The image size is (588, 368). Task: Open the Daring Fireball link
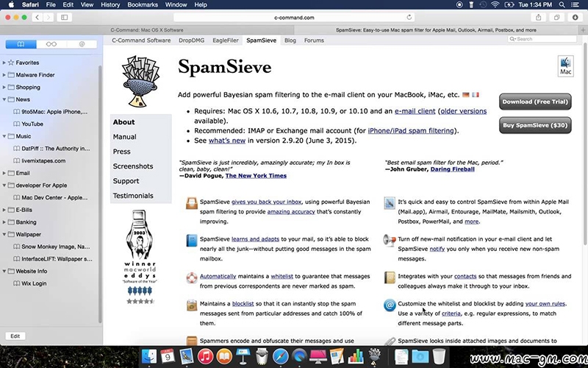tap(452, 169)
